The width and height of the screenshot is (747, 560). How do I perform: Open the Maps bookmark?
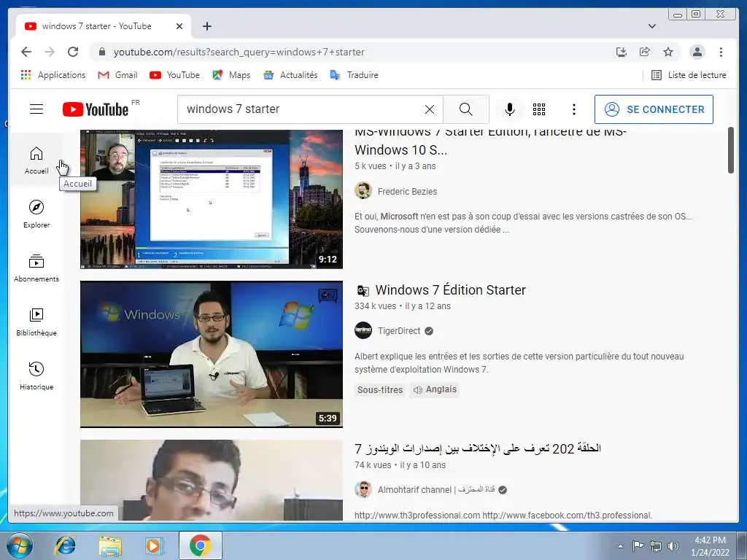[x=231, y=75]
